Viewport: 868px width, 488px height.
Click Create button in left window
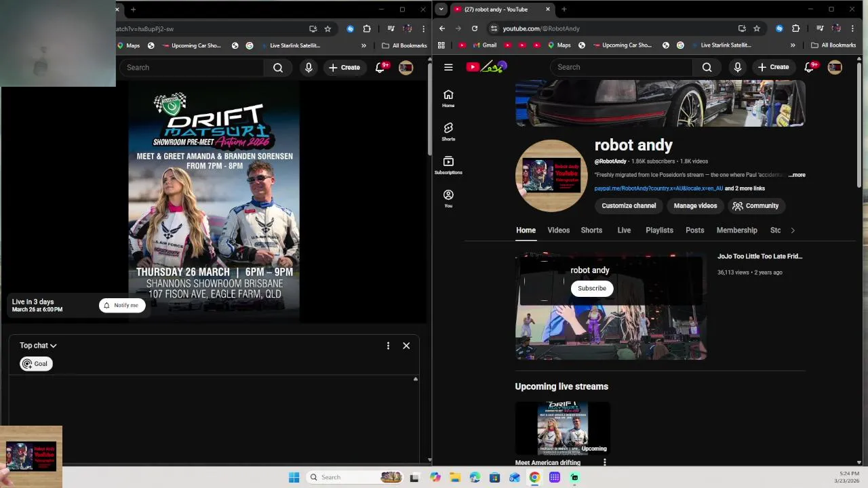pos(344,68)
